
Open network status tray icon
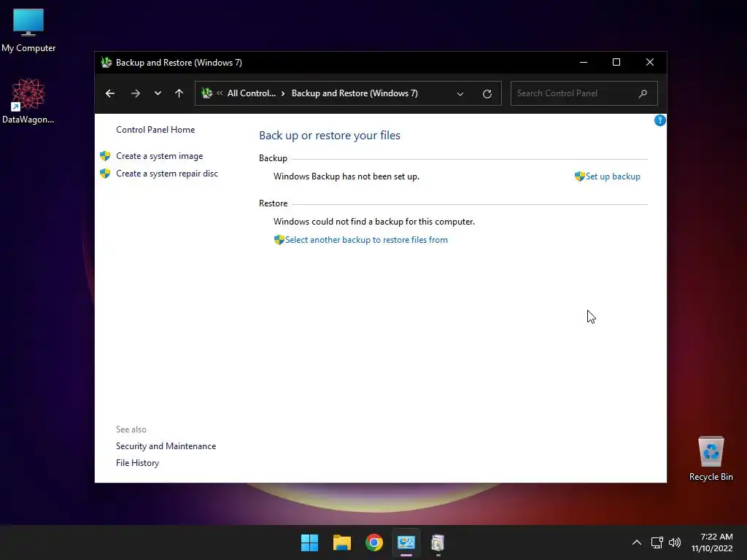[657, 542]
